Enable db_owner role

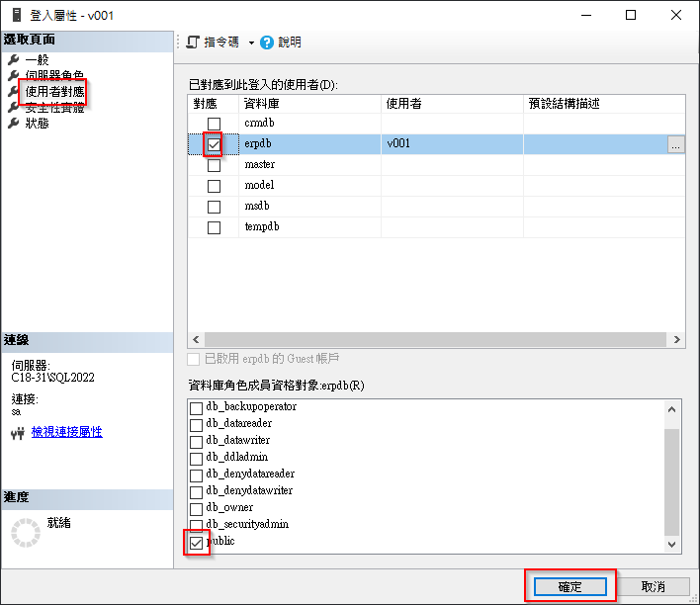pos(196,509)
